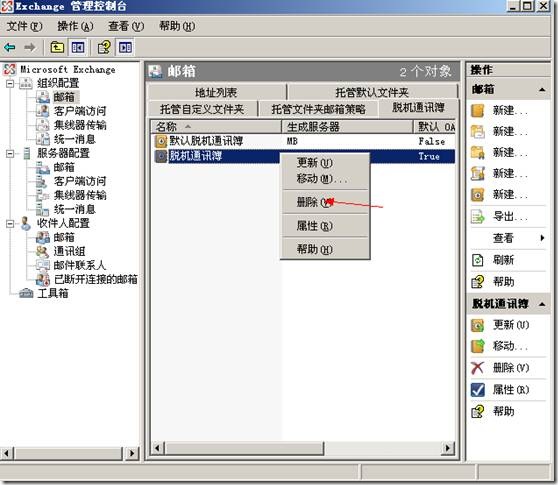Switch to the 托管文件夹邮箱策略 tab
The image size is (558, 485).
pos(319,109)
